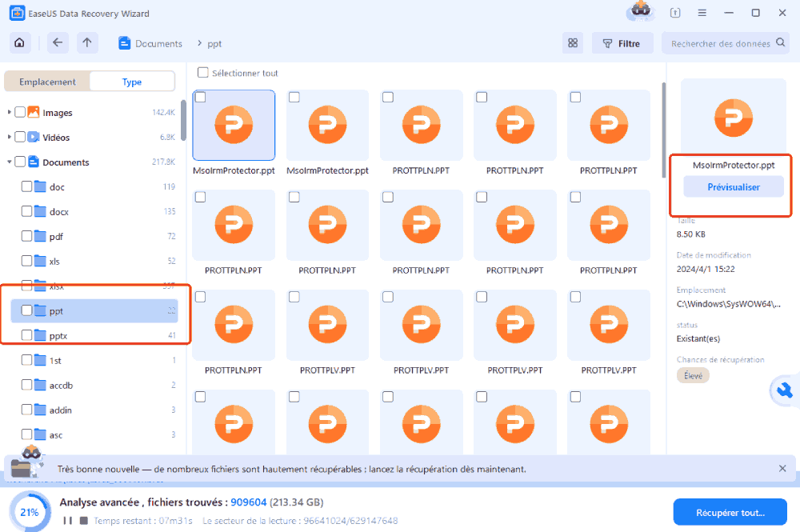Viewport: 800px width, 532px height.
Task: Check the pdf folder checkbox
Action: pos(27,236)
